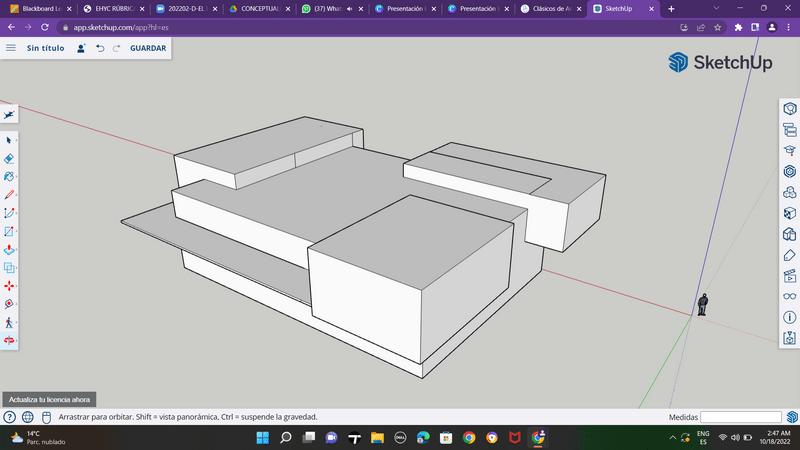Select the Push/Pull tool
This screenshot has width=800, height=450.
click(x=9, y=249)
